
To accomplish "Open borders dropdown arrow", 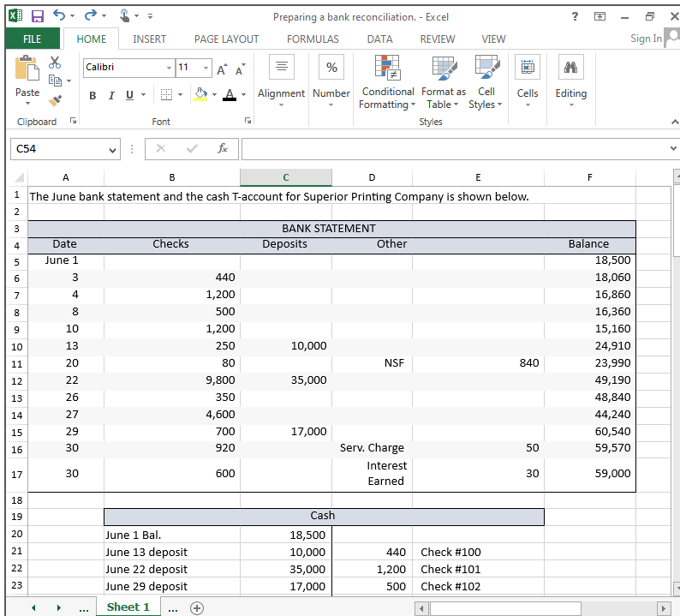I will click(x=180, y=94).
